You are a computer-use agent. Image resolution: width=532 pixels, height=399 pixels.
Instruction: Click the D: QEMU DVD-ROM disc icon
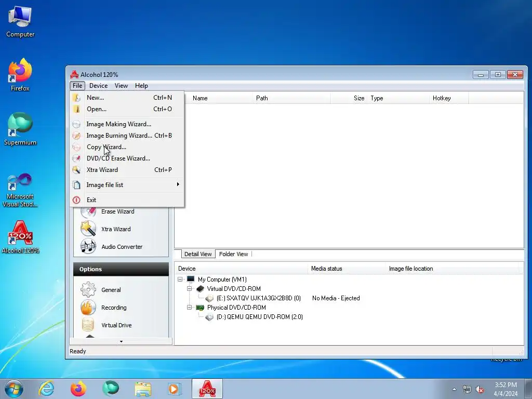[209, 317]
